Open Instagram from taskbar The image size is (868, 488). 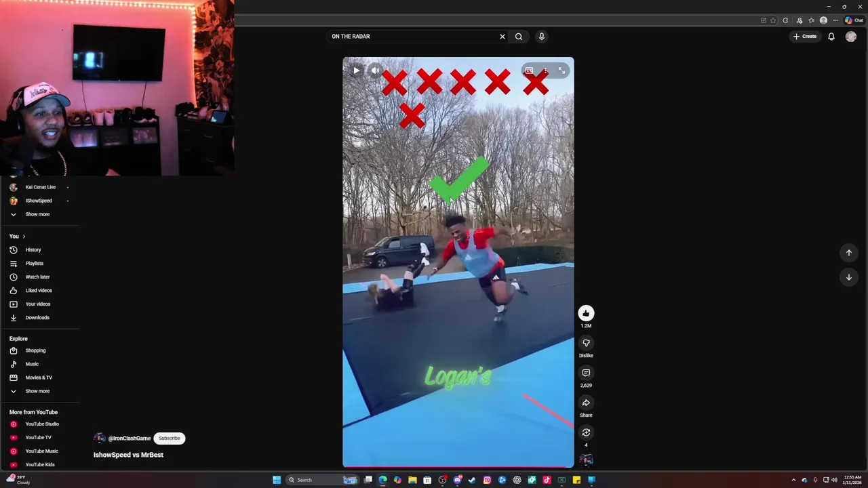tap(487, 480)
